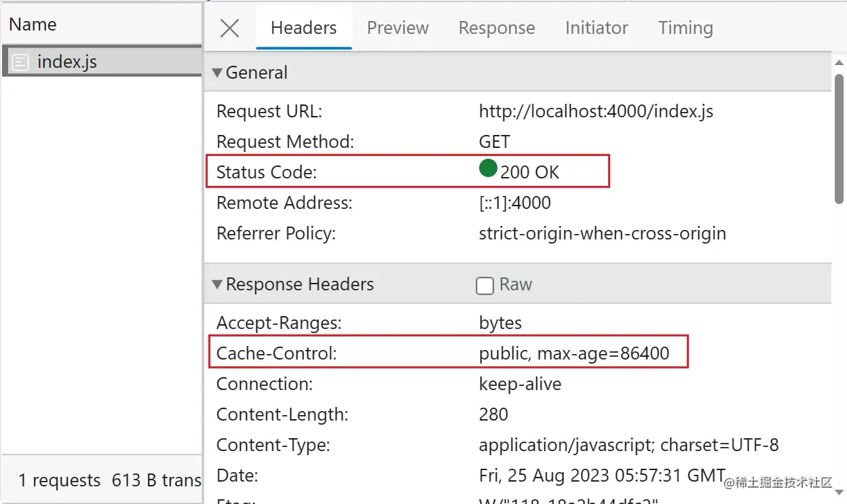Viewport: 847px width, 504px height.
Task: Open the Response tab
Action: click(x=497, y=28)
